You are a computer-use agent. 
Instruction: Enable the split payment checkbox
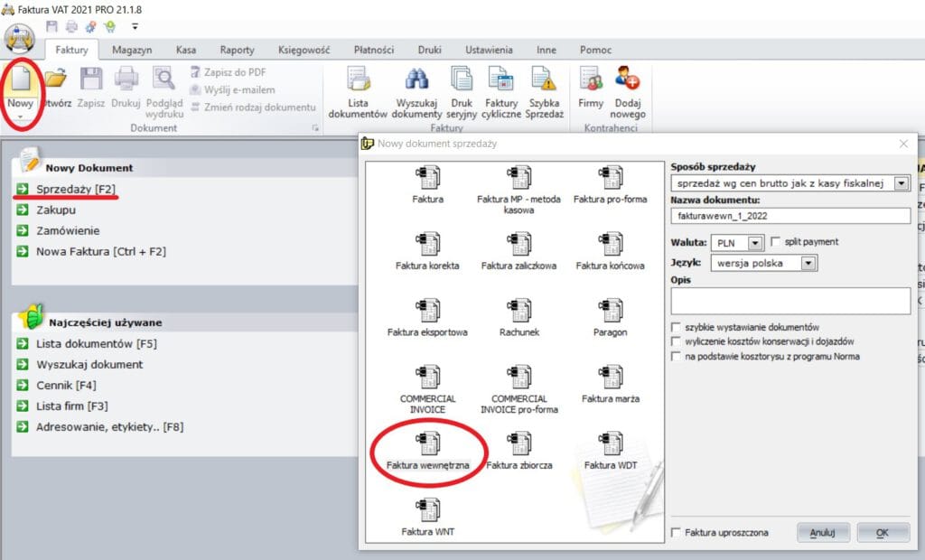point(776,242)
